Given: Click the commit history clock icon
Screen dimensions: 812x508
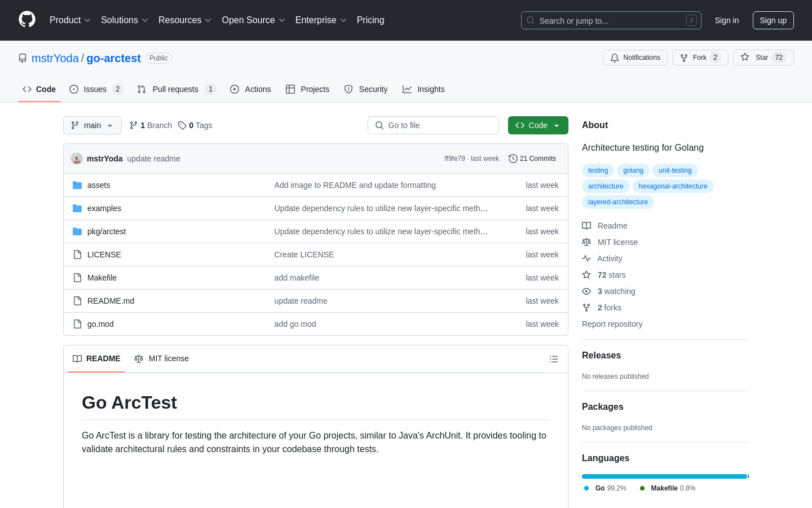Looking at the screenshot, I should coord(513,159).
